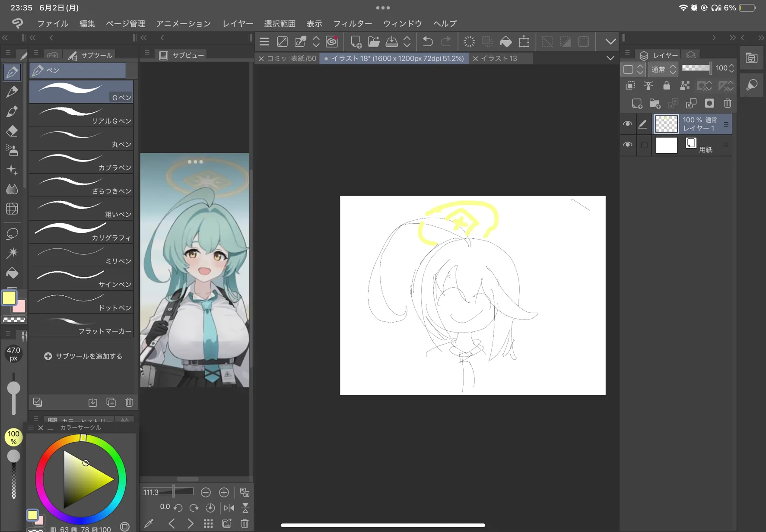Click the yellow main color swatch

(x=9, y=298)
